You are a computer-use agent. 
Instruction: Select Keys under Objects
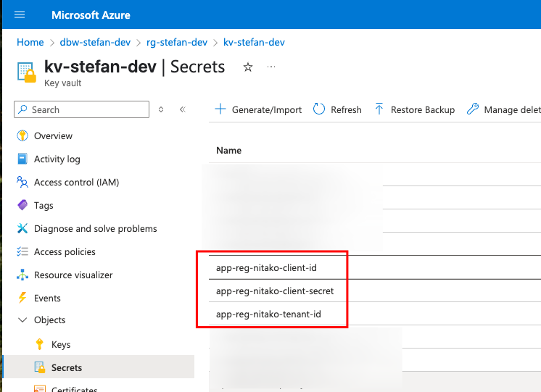(x=61, y=344)
